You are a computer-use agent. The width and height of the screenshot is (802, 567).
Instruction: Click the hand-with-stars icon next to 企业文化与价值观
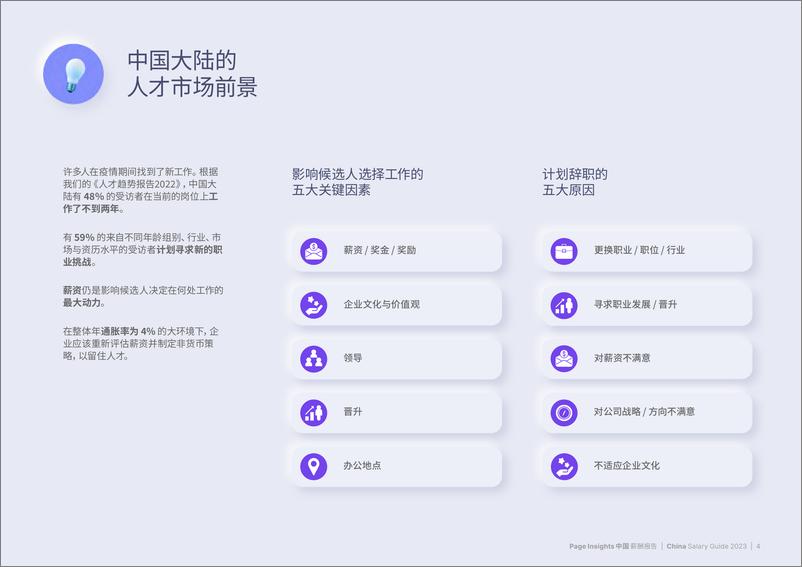point(314,305)
